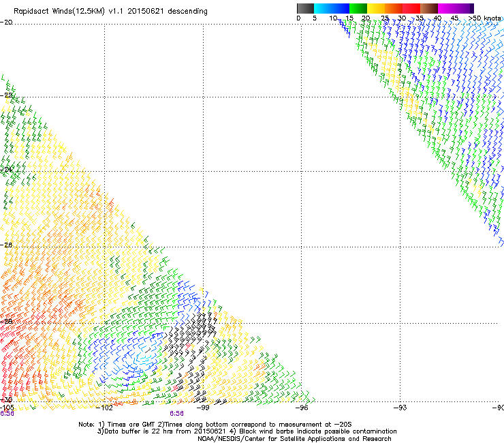Click the '-105' longitude axis label

pos(6,408)
